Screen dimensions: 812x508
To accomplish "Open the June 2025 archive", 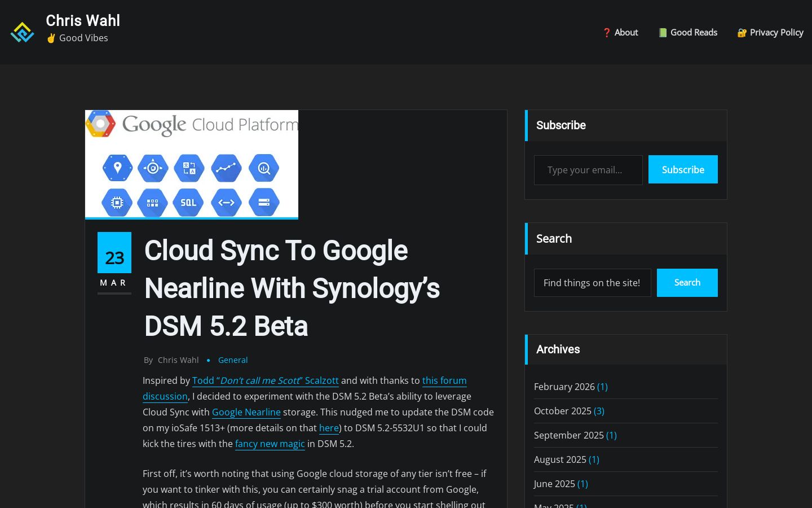I will 554,484.
